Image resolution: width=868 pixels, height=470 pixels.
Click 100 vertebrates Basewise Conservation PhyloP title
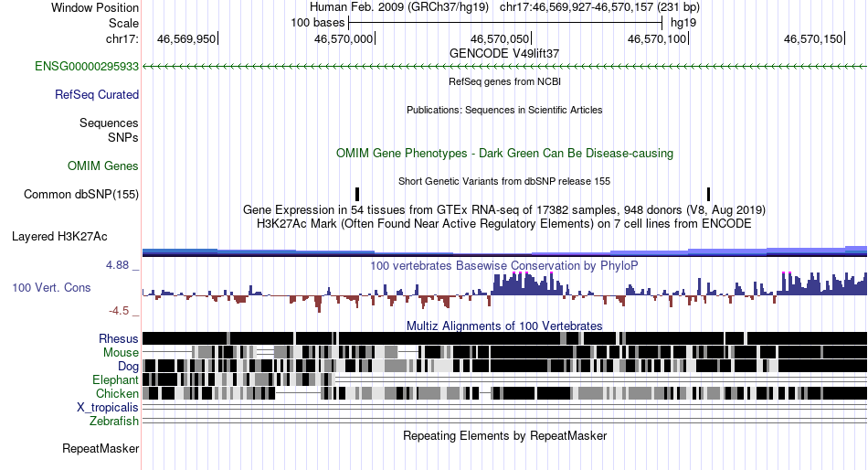[x=504, y=265]
